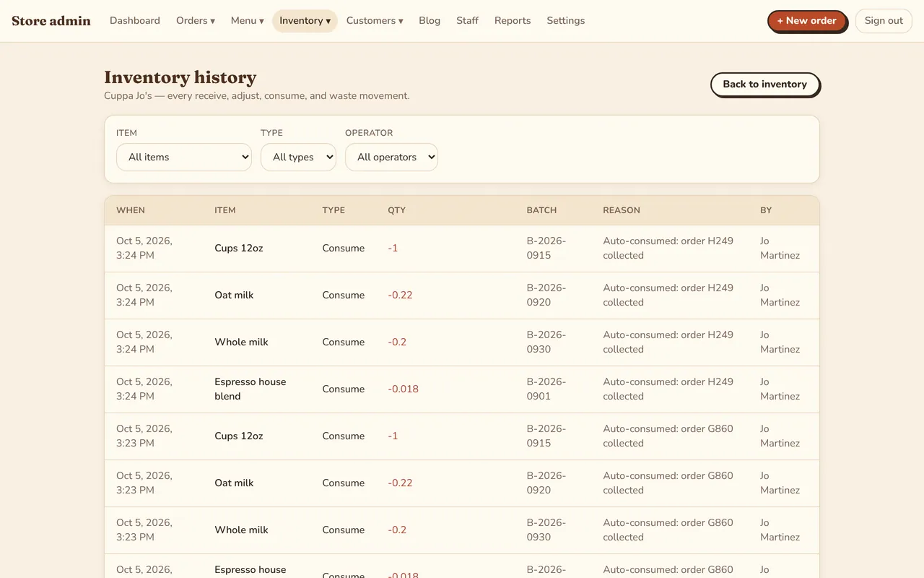Open the All operators filter dropdown
This screenshot has height=578, width=924.
point(391,157)
